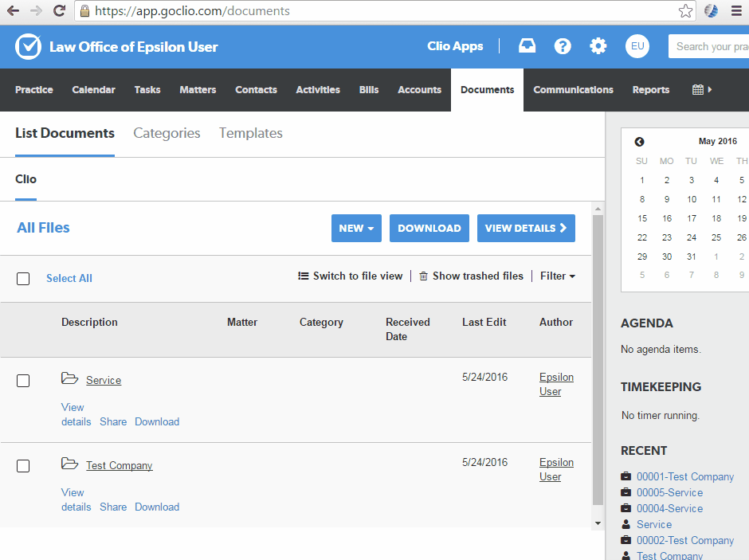Click Share under the Service folder
The height and width of the screenshot is (560, 749).
pyautogui.click(x=113, y=422)
